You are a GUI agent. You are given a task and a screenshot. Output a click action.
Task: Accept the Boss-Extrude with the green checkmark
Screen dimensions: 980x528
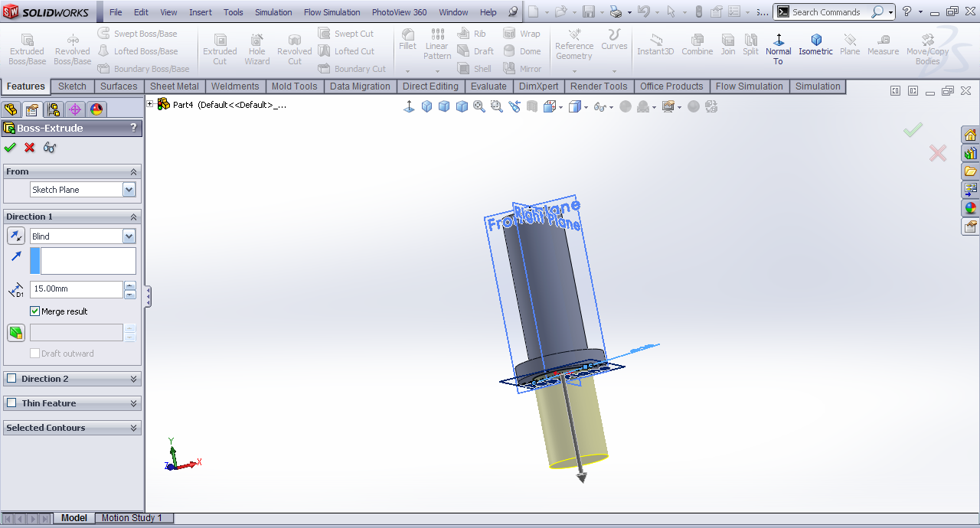[10, 148]
